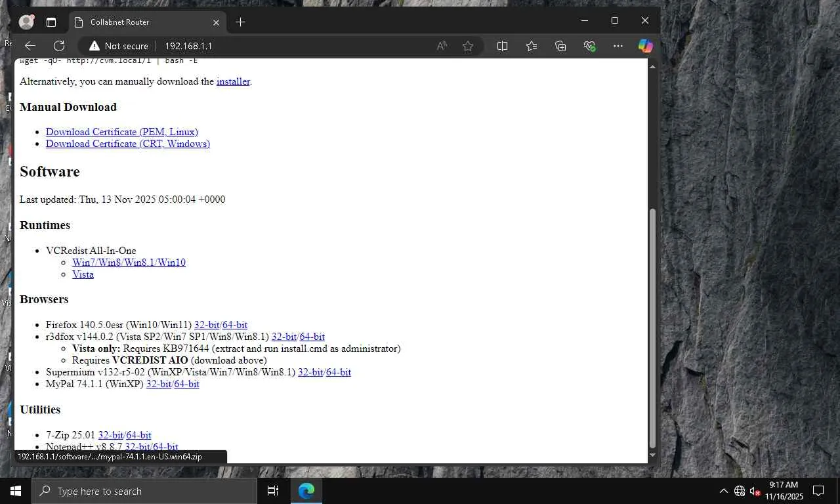Screen dimensions: 840x504
Task: Download Certificate (PEM, Linux)
Action: click(x=122, y=132)
